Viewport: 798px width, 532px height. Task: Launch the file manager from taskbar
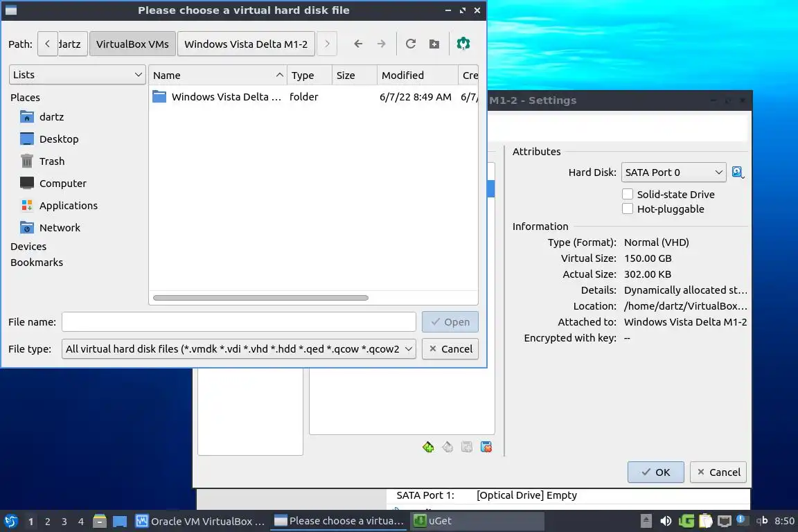point(100,522)
